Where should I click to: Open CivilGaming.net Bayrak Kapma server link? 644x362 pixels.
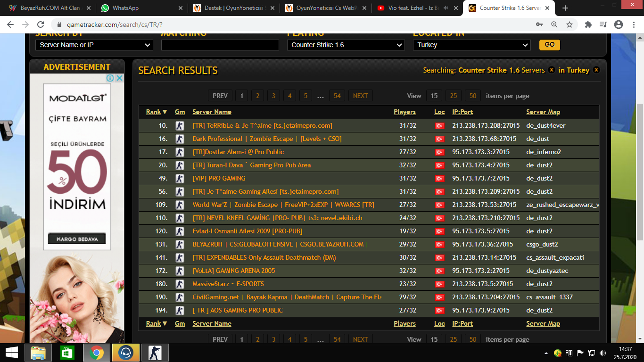pyautogui.click(x=287, y=297)
